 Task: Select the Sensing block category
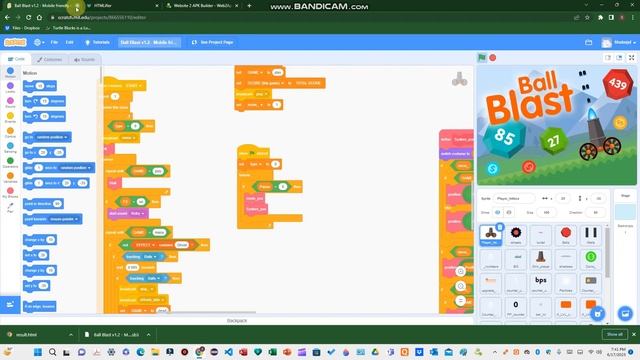tap(10, 147)
